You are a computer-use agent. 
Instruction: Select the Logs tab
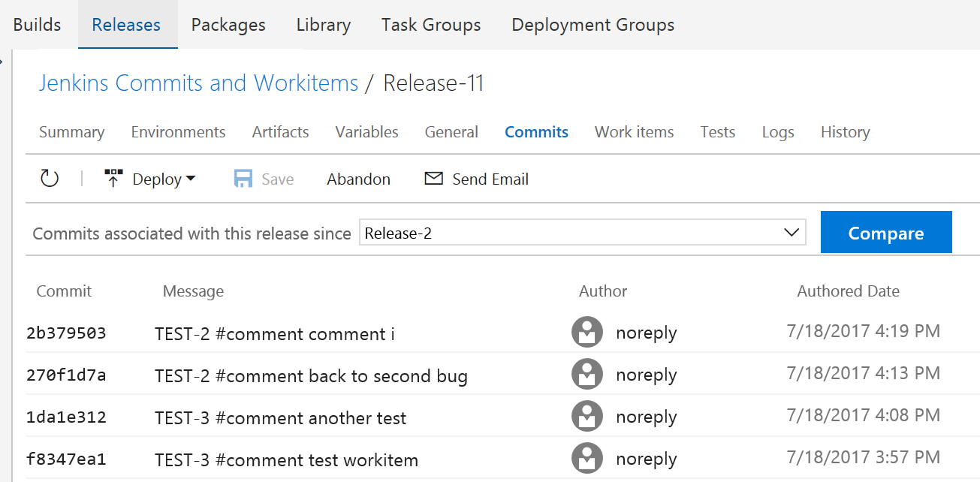pos(777,131)
